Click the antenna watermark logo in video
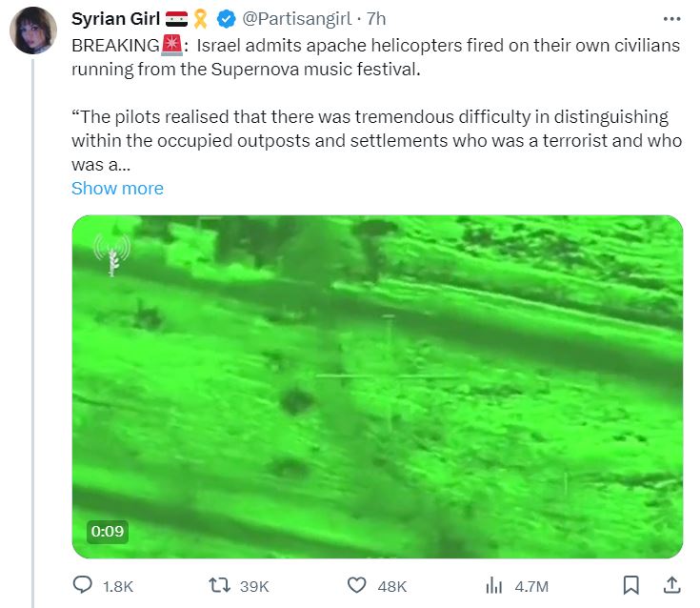Viewport: 700px width, 608px height. [112, 254]
